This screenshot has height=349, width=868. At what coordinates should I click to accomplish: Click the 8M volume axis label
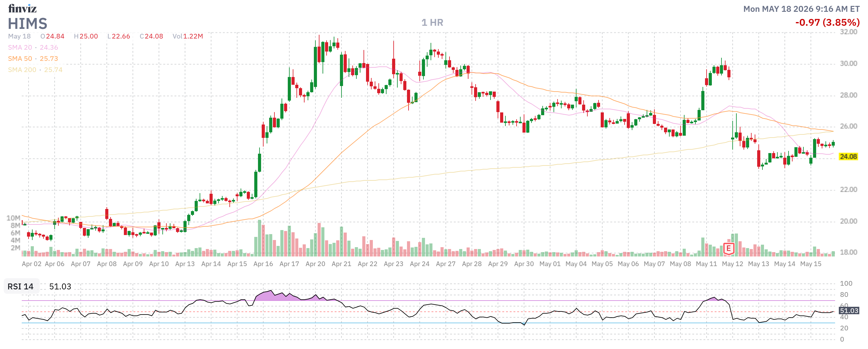coord(16,225)
